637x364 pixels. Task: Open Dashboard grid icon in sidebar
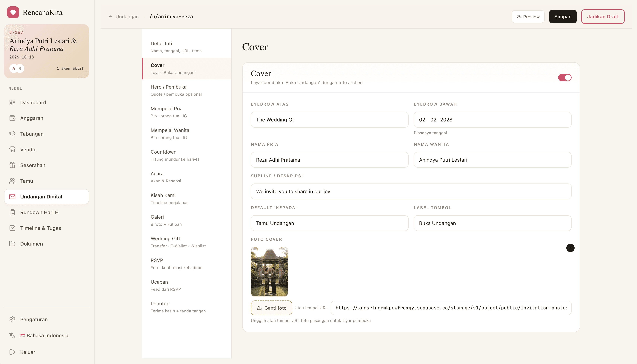[x=12, y=103]
